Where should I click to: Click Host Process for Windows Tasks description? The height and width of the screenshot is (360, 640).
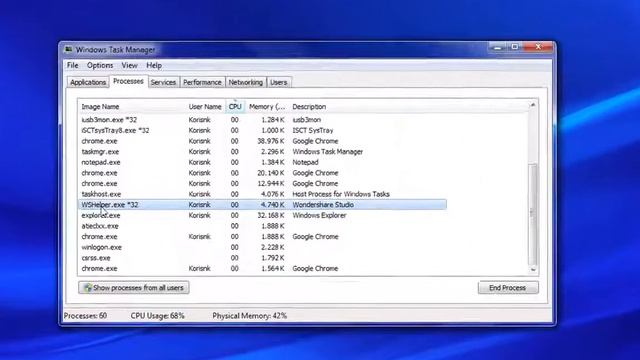[341, 194]
